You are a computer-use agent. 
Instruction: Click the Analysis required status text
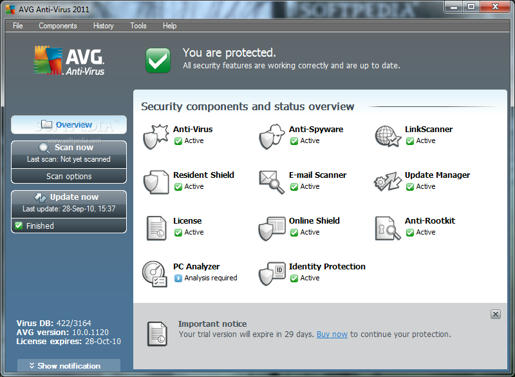(x=211, y=278)
